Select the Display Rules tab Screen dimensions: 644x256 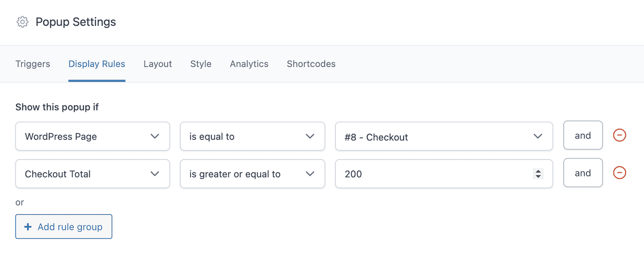tap(97, 64)
